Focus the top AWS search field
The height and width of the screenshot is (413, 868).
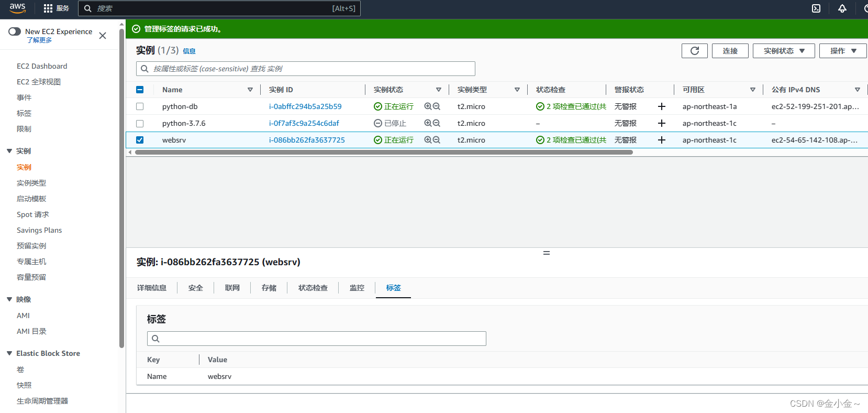point(219,8)
